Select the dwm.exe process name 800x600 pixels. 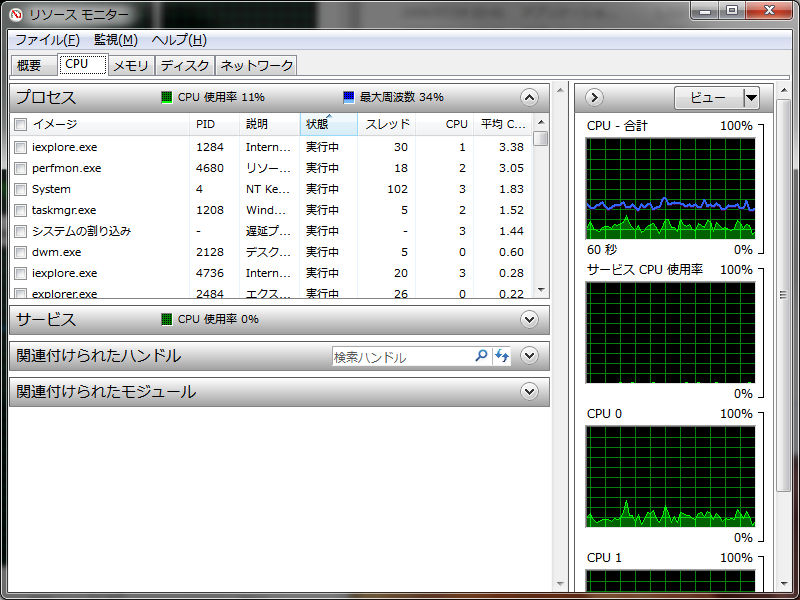[x=56, y=252]
